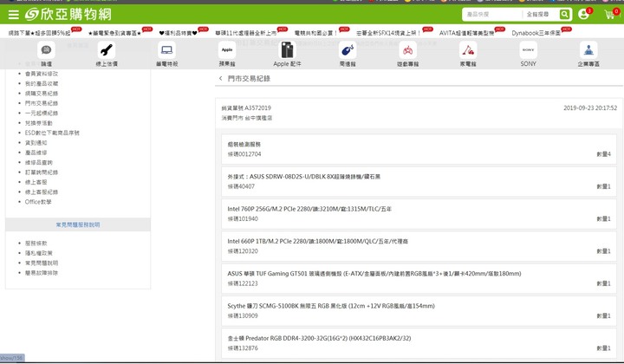This screenshot has height=364, width=624.
Task: Click the Scythe SCMG-5100BK cooler item row
Action: (419, 310)
